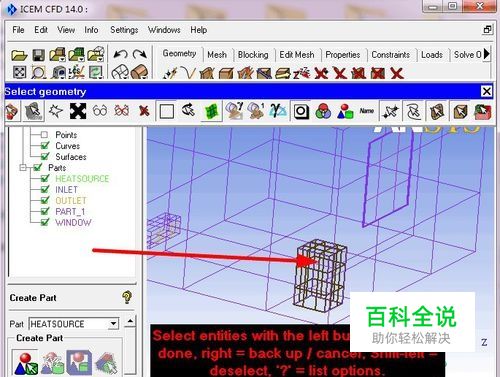The image size is (500, 377).
Task: Close the Select geometry toolbar
Action: point(486,91)
